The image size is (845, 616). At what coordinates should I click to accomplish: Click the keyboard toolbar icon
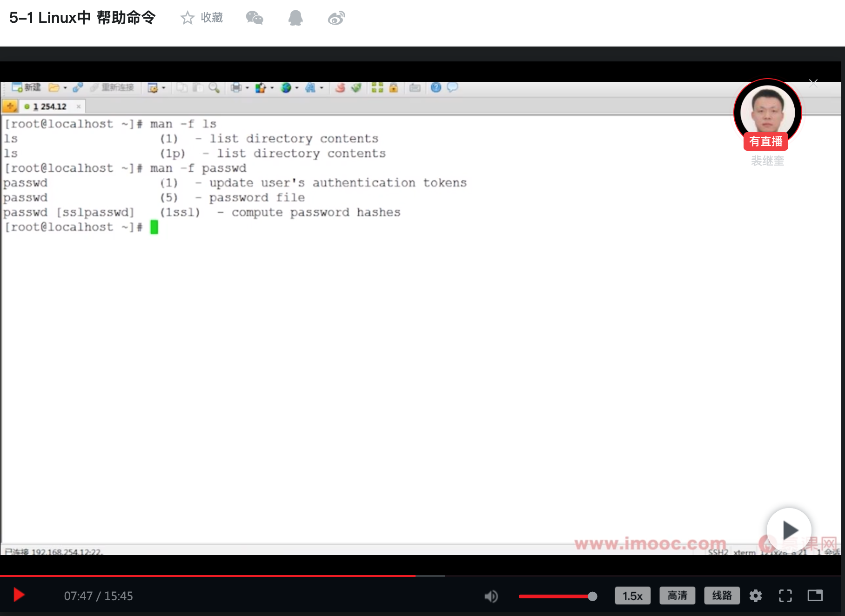coord(415,87)
